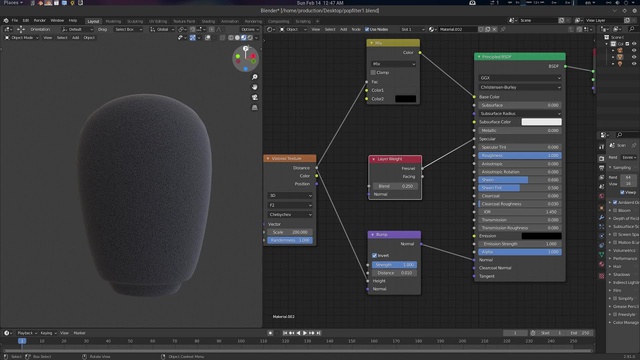Click the Add menu in node editor

coord(344,29)
